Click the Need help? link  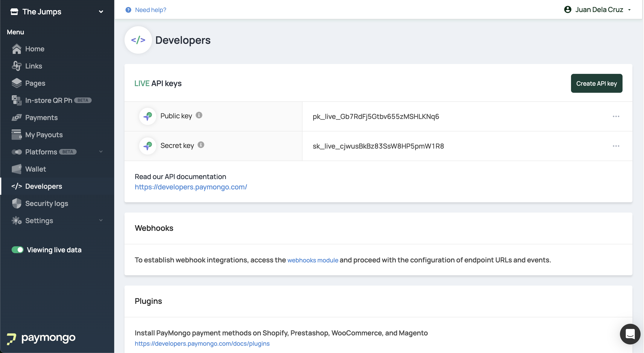(150, 10)
